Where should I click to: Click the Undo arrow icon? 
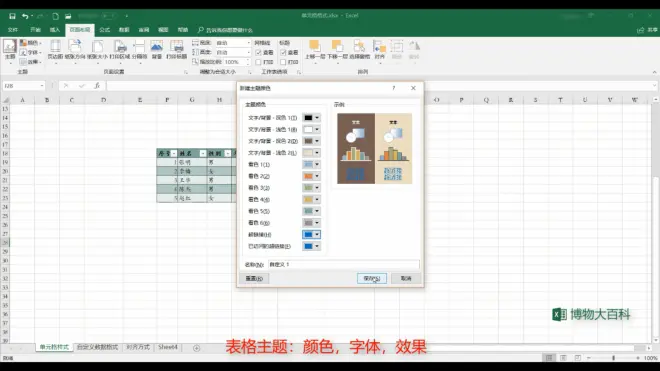coord(25,16)
